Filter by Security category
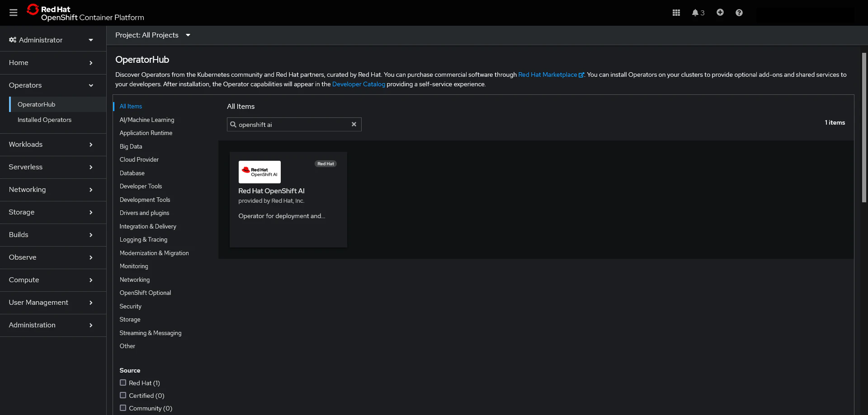This screenshot has width=868, height=415. [x=131, y=306]
